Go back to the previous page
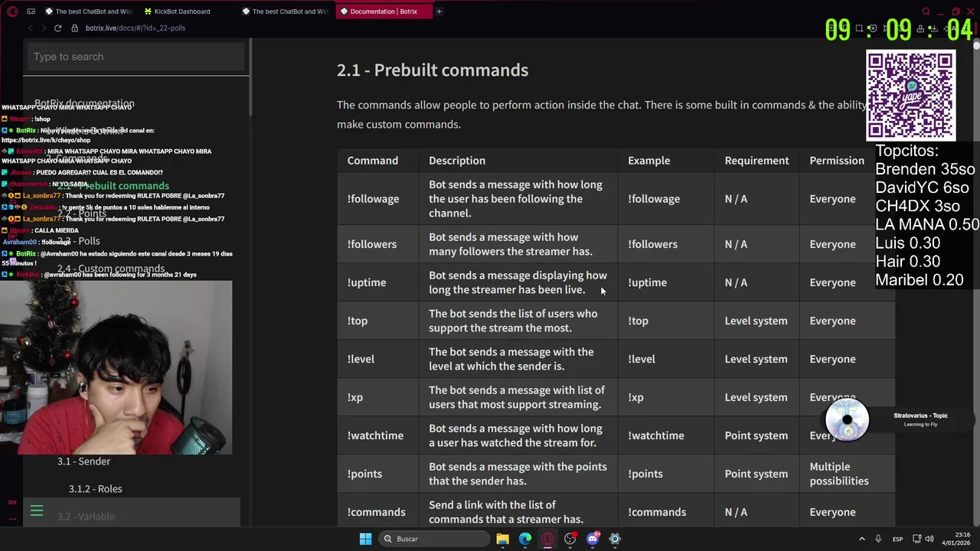This screenshot has width=980, height=551. pyautogui.click(x=31, y=28)
